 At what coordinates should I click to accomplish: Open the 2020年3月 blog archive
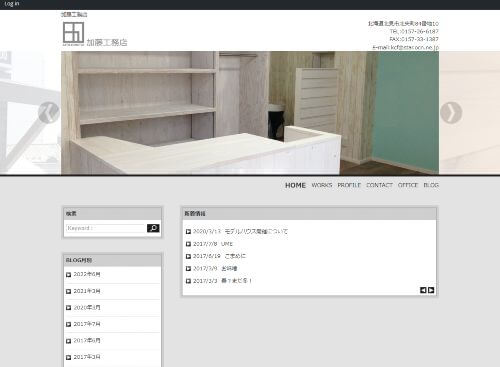[87, 307]
